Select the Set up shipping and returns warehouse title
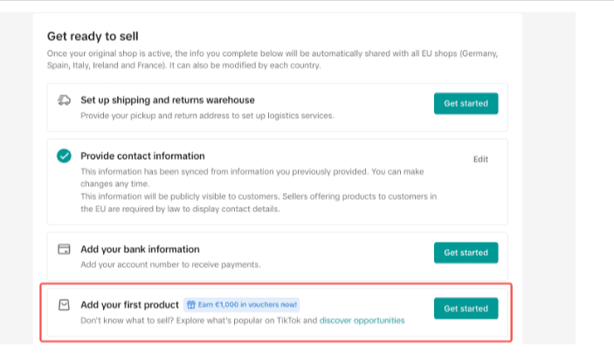 (168, 100)
